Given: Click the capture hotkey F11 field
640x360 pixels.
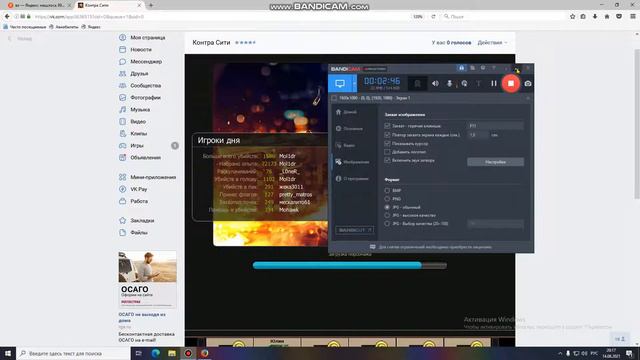Looking at the screenshot, I should tap(496, 126).
